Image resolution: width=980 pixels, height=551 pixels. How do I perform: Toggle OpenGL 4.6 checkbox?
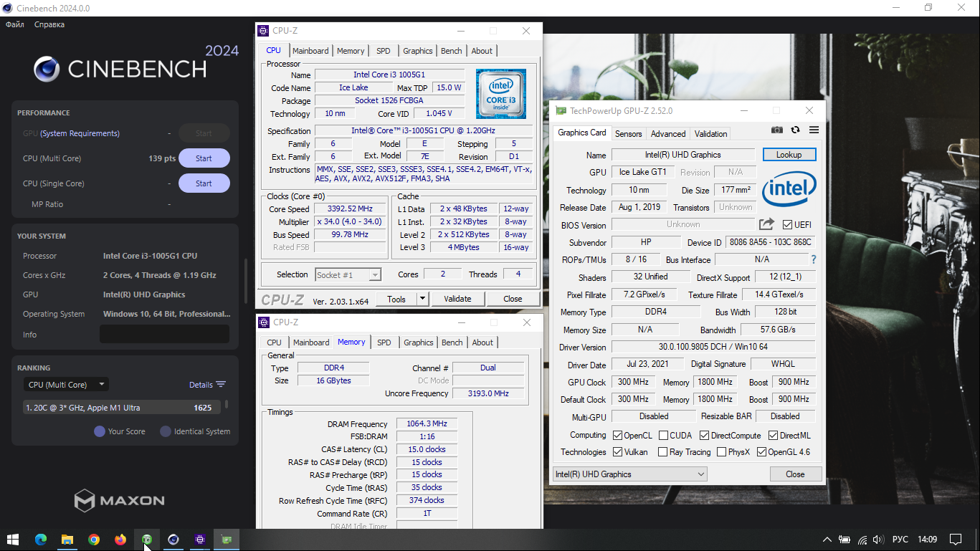(761, 452)
